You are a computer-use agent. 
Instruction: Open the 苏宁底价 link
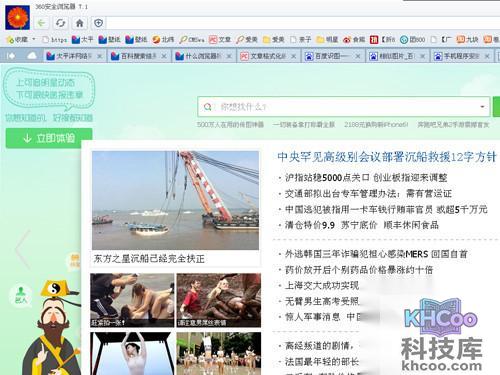359,225
